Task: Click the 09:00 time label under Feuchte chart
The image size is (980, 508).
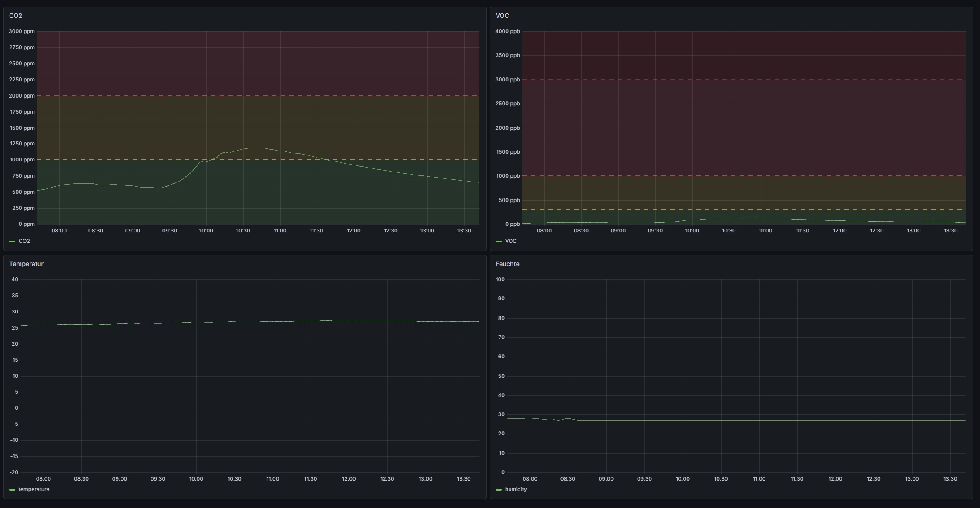Action: (606, 479)
